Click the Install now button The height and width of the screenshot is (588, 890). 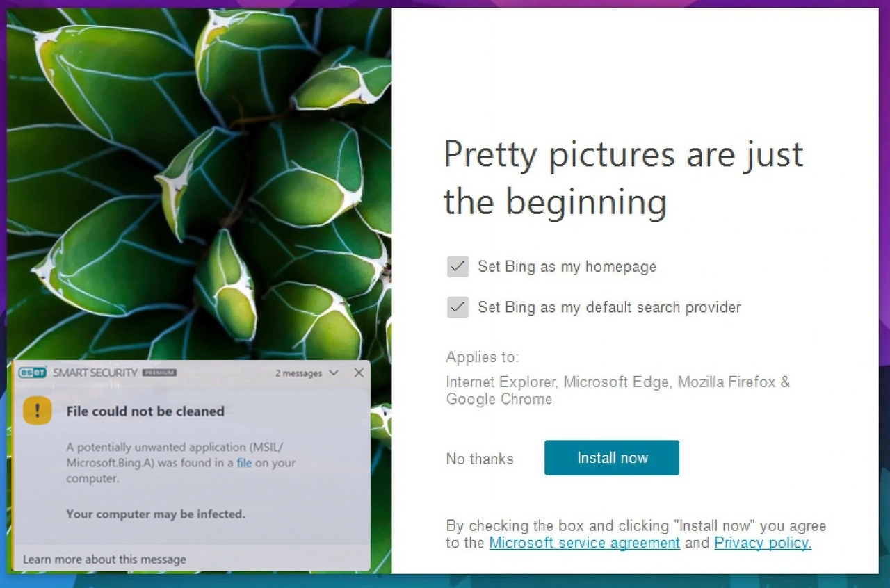(612, 458)
